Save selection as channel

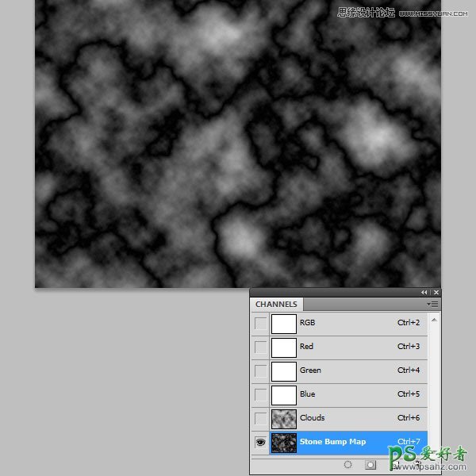pos(370,464)
